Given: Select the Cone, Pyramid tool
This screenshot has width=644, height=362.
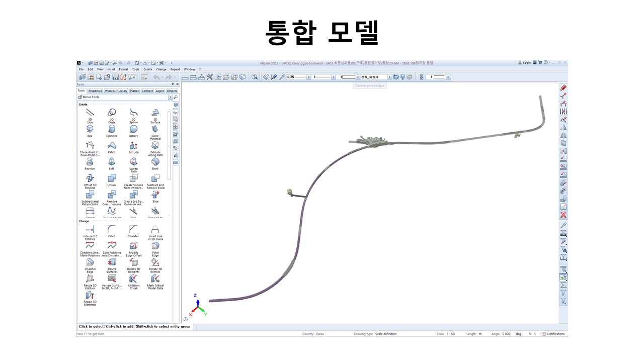Looking at the screenshot, I should 155,132.
